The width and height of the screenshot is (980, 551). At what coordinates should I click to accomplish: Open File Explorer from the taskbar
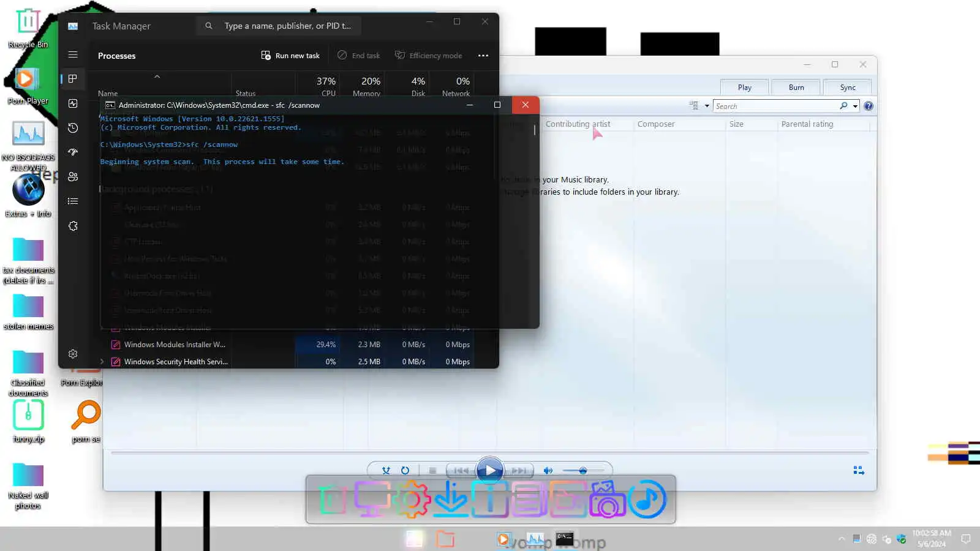click(x=445, y=539)
